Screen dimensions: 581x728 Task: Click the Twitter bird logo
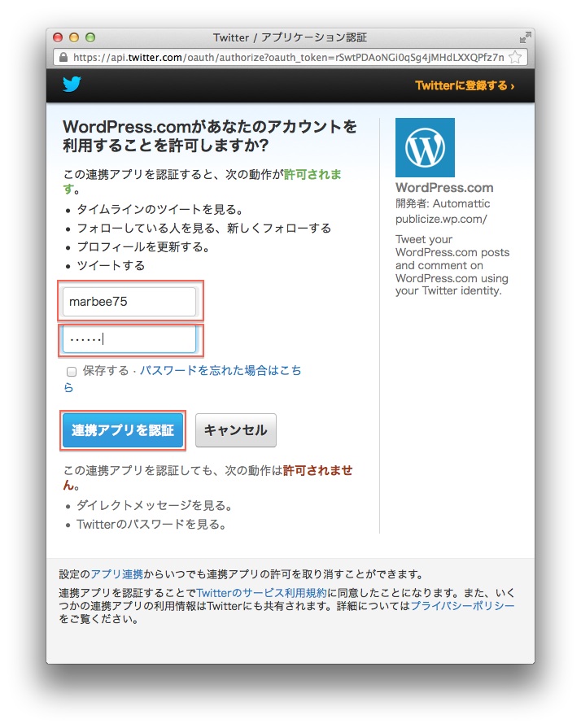point(72,85)
